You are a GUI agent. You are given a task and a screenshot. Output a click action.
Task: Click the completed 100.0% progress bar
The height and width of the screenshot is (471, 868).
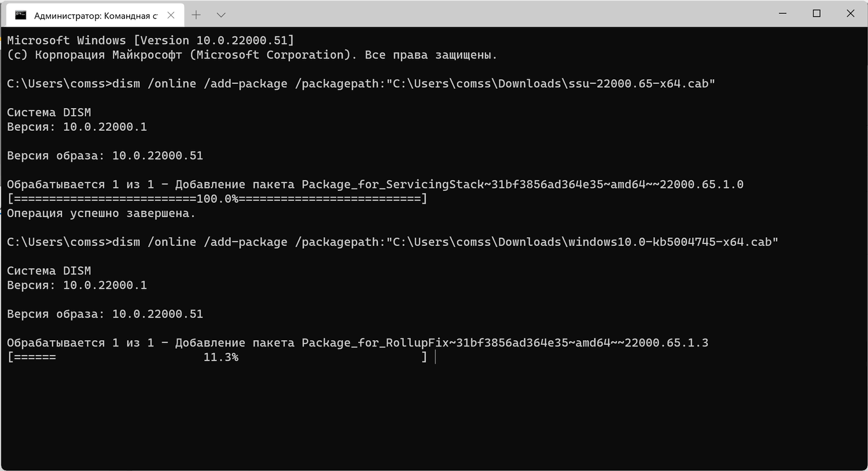coord(218,199)
